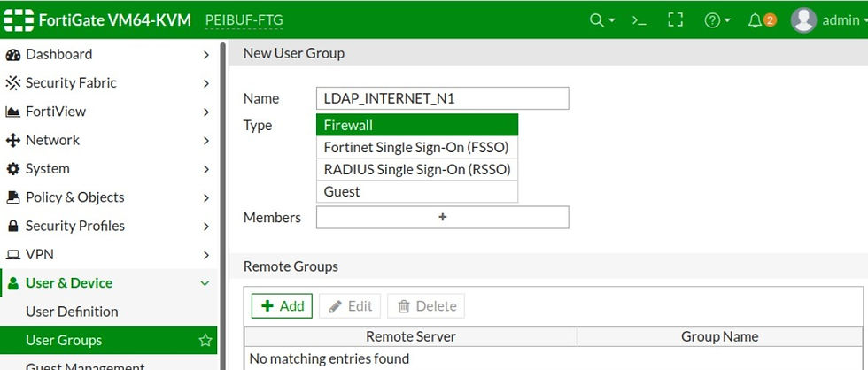Click the admin avatar icon
Screen dimensions: 868x370
pyautogui.click(x=804, y=20)
